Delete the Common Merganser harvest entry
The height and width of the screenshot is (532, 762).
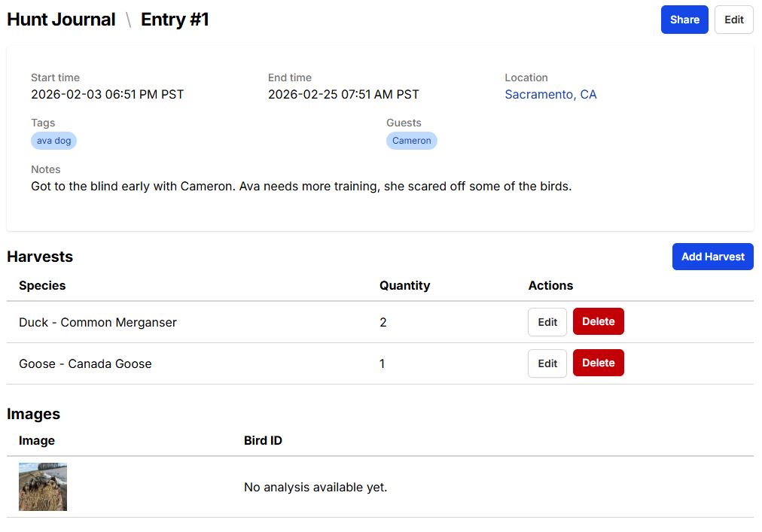point(598,321)
